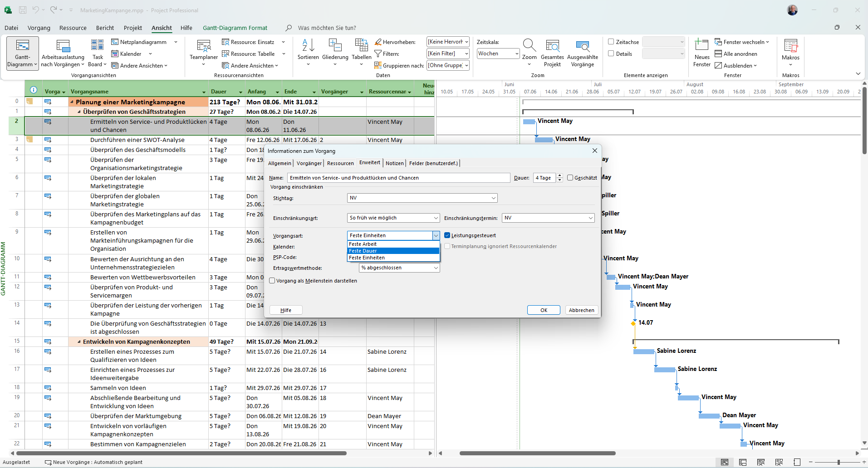Close the Informationen zum Vorgang dialog
Viewport: 868px width, 468px height.
point(594,151)
